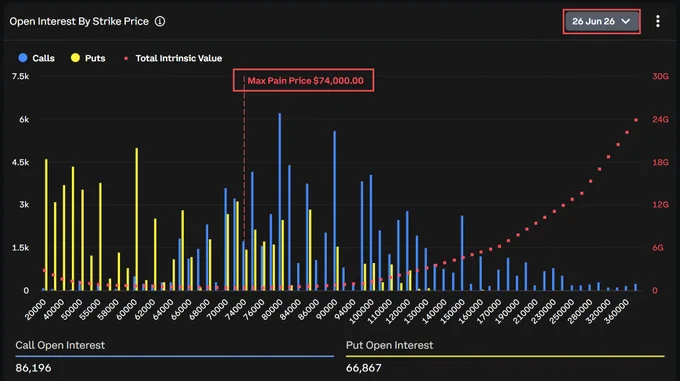This screenshot has width=680, height=381.
Task: Open the 26 Jun 26 expiry dropdown
Action: (x=601, y=21)
